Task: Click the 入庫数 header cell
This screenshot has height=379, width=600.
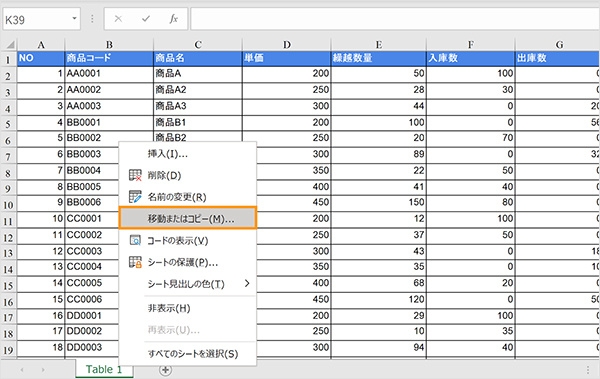Action: pos(471,59)
